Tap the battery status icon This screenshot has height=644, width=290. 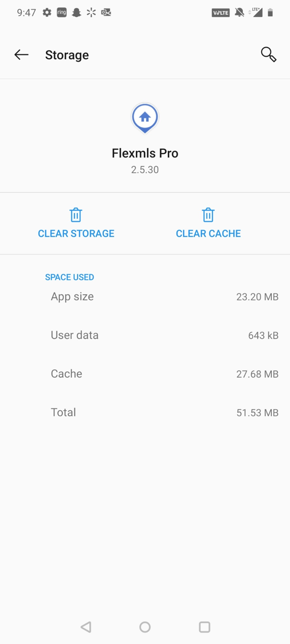pyautogui.click(x=270, y=13)
